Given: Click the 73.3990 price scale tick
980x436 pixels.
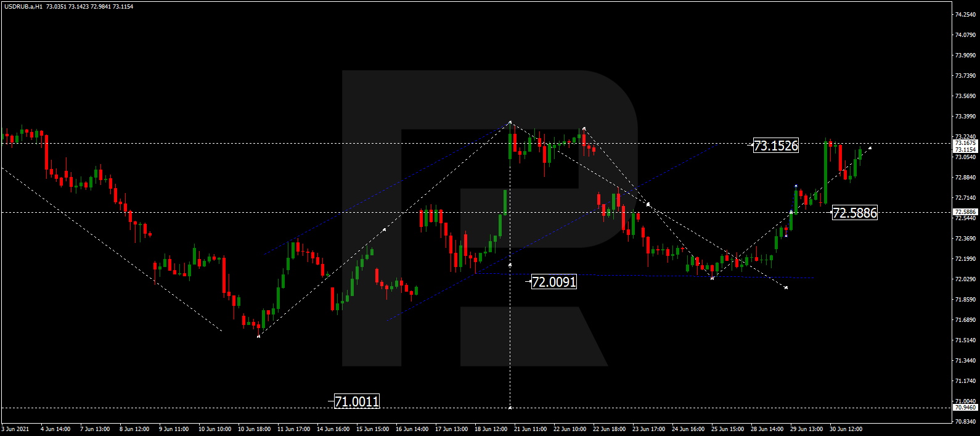Looking at the screenshot, I should click(x=965, y=116).
